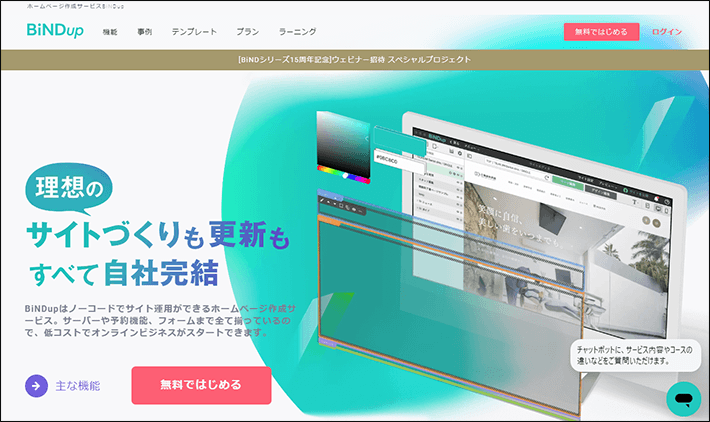Viewport: 710px width, 422px height.
Task: Click the teal color preview swatch
Action: [400, 141]
